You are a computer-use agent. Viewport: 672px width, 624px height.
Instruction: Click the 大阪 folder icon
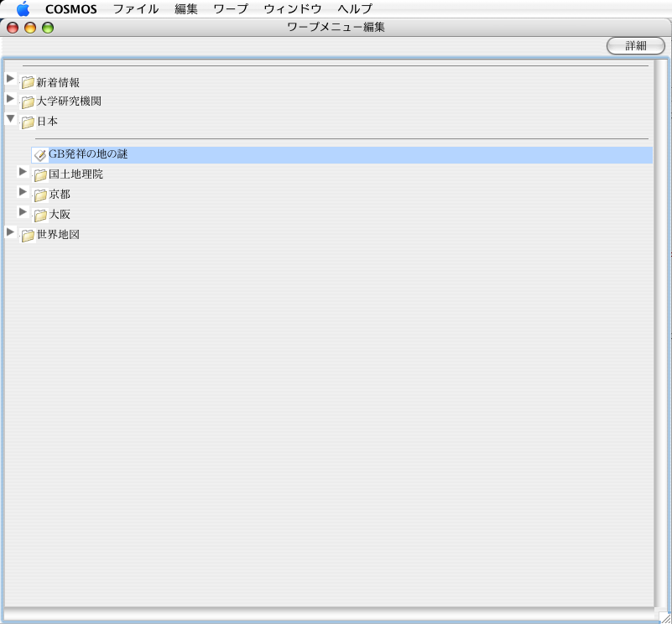[40, 216]
